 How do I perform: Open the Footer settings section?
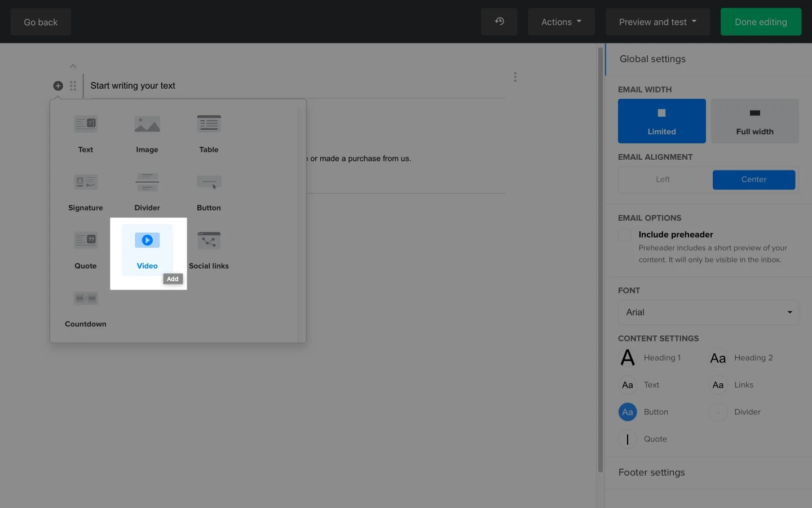(651, 472)
